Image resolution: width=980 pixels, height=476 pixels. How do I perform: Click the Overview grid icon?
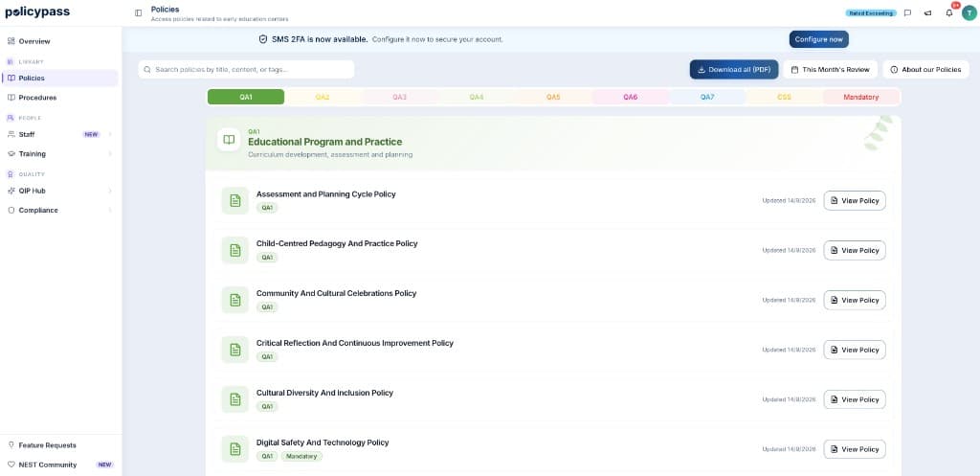11,41
